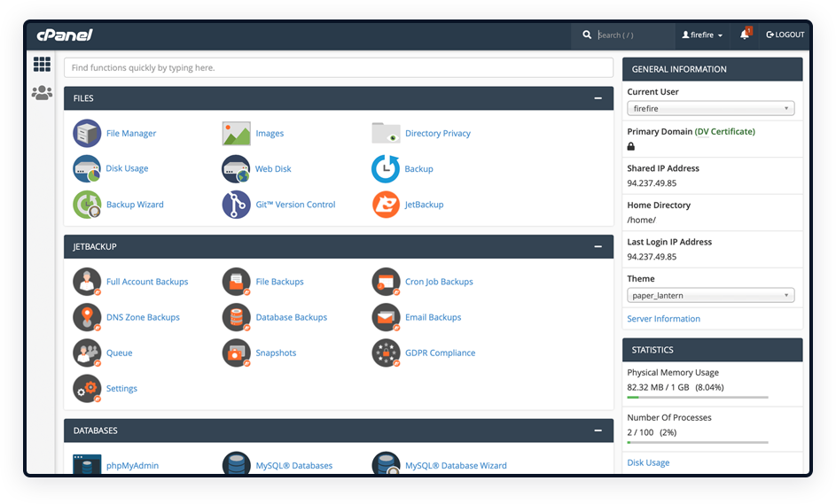Collapse the Files section
This screenshot has height=504, width=836.
pos(598,98)
